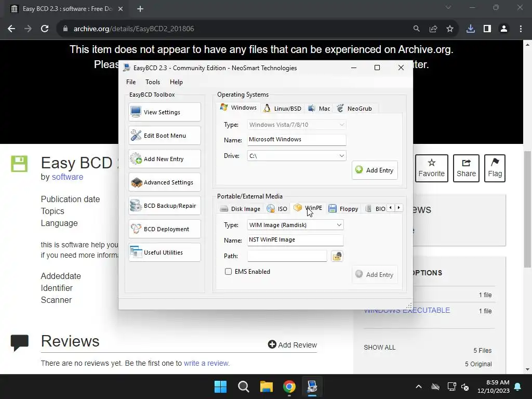532x399 pixels.
Task: Click Favorite on archive.org page
Action: tap(432, 168)
